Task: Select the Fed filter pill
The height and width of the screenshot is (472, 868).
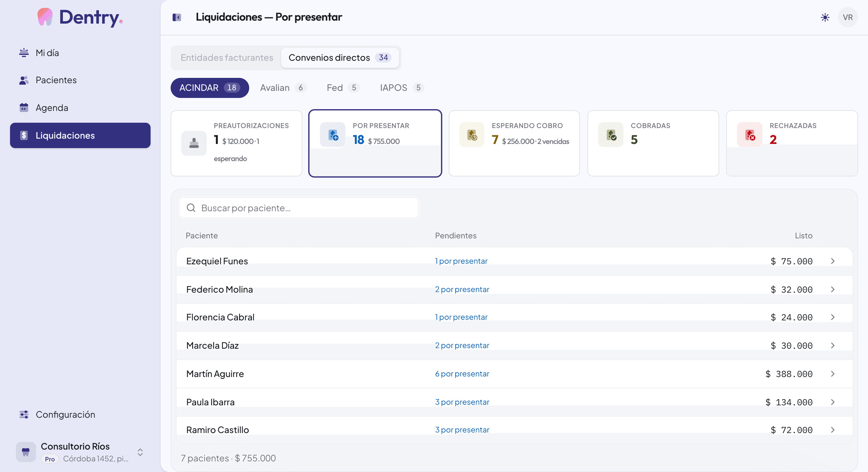Action: coord(343,88)
